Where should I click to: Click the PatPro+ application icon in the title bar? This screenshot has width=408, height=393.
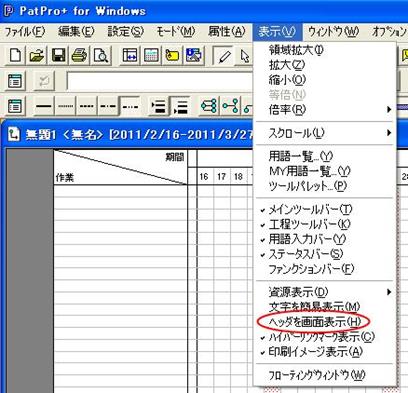[x=8, y=11]
